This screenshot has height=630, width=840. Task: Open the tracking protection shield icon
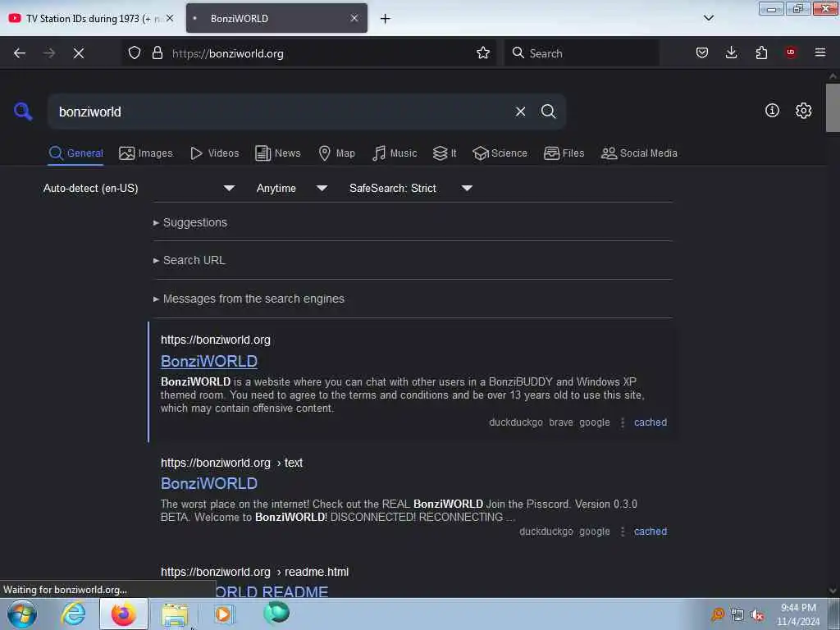pyautogui.click(x=135, y=53)
